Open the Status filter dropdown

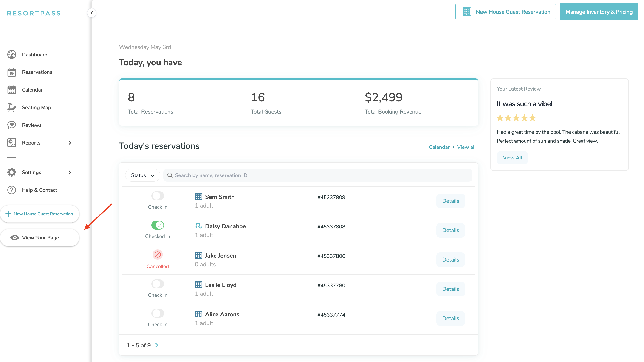142,175
